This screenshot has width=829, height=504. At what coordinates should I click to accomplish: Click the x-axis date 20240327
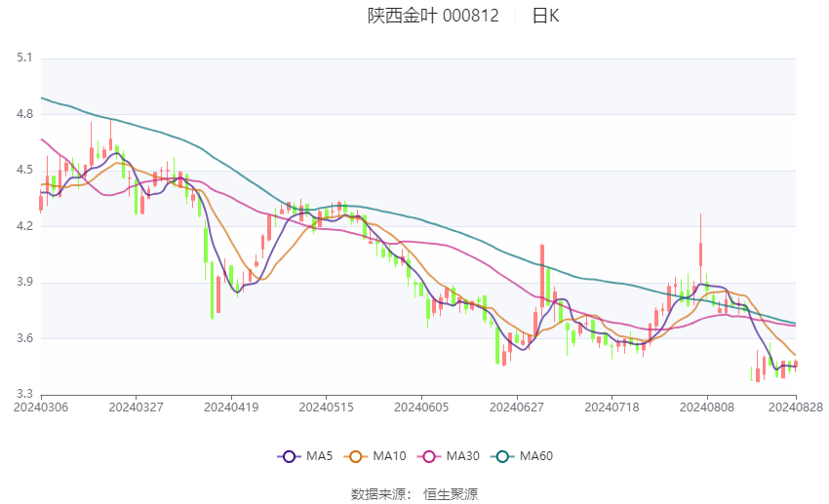coord(136,407)
